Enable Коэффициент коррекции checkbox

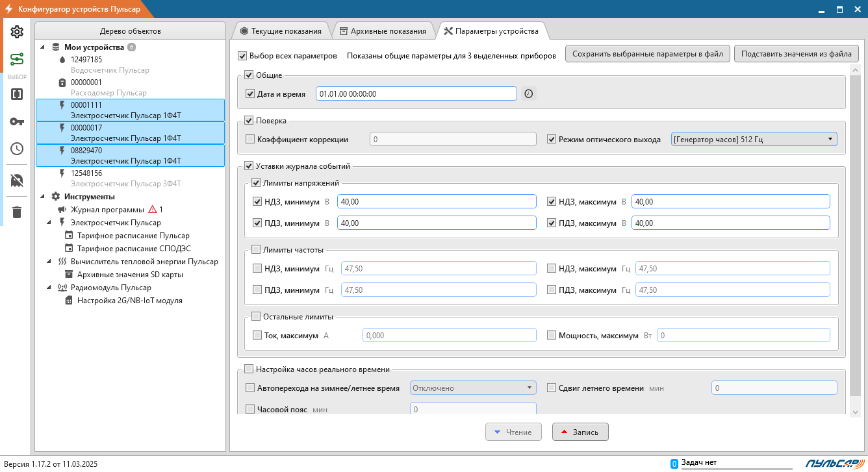[x=250, y=139]
